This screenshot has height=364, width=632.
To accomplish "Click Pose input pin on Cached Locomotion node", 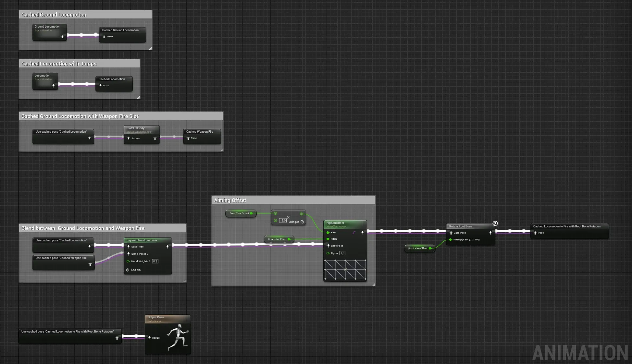I will click(x=100, y=86).
